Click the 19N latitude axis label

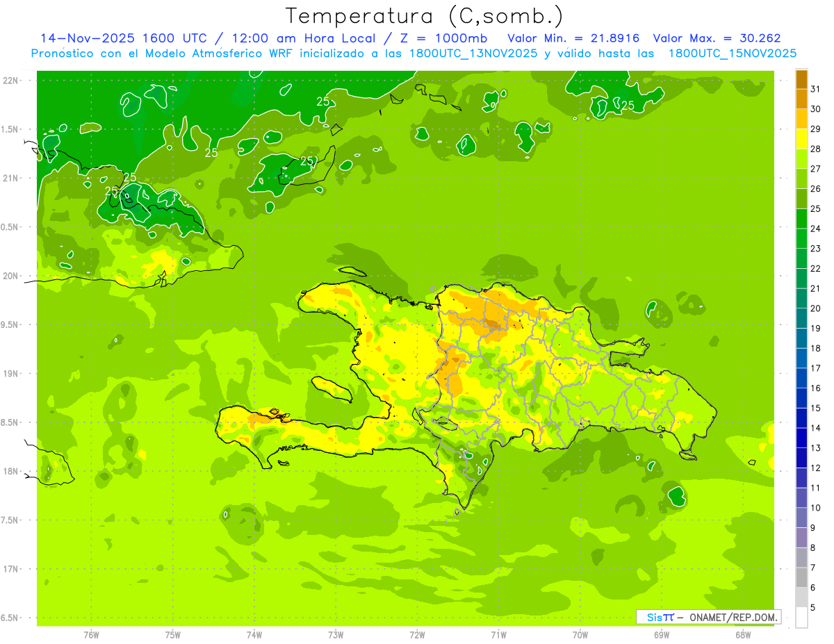[x=11, y=374]
